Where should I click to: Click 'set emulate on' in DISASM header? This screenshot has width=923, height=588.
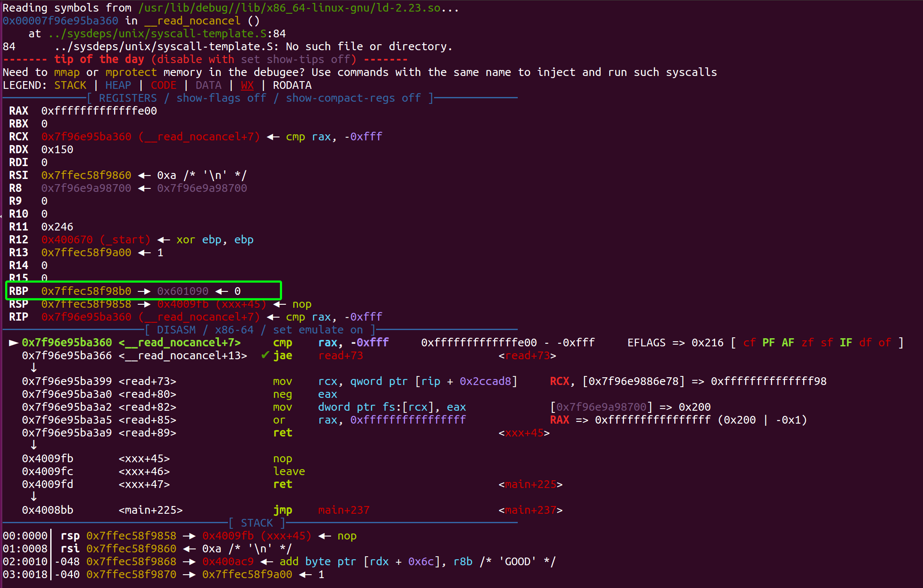[318, 330]
